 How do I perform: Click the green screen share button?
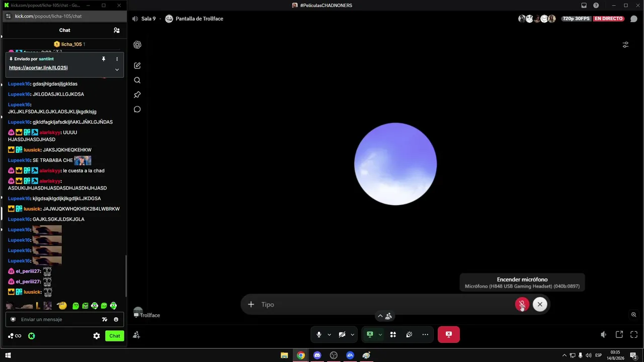tap(370, 334)
